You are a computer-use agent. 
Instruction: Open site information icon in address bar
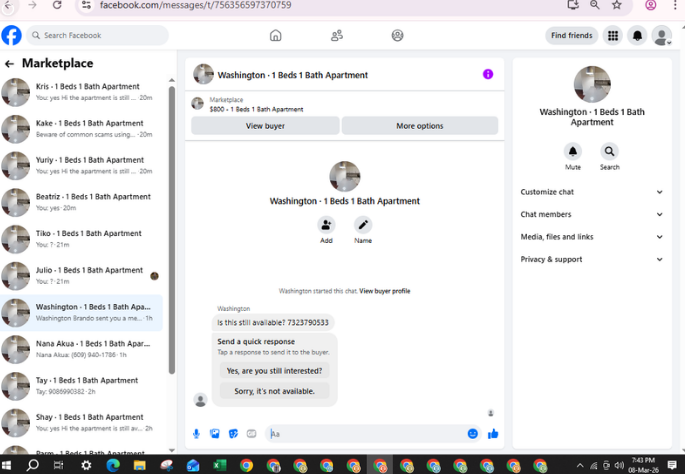click(x=86, y=5)
